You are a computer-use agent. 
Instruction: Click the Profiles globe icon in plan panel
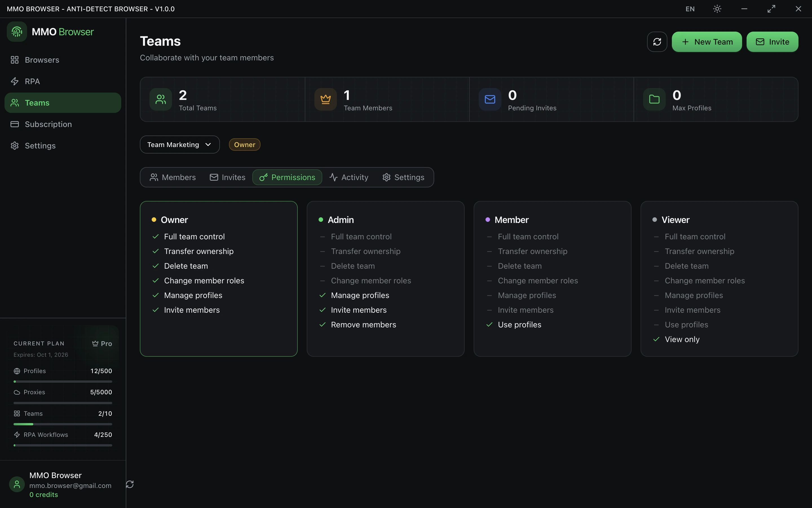pos(17,371)
